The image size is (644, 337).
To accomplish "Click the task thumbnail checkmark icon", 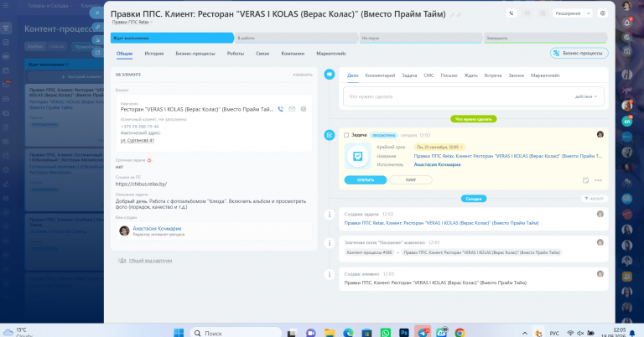I will (x=358, y=156).
